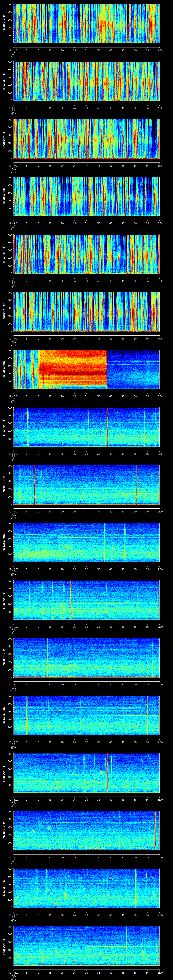Click the single red vertical line in 19:12:00 spectrogram
The height and width of the screenshot is (980, 173).
[47, 657]
